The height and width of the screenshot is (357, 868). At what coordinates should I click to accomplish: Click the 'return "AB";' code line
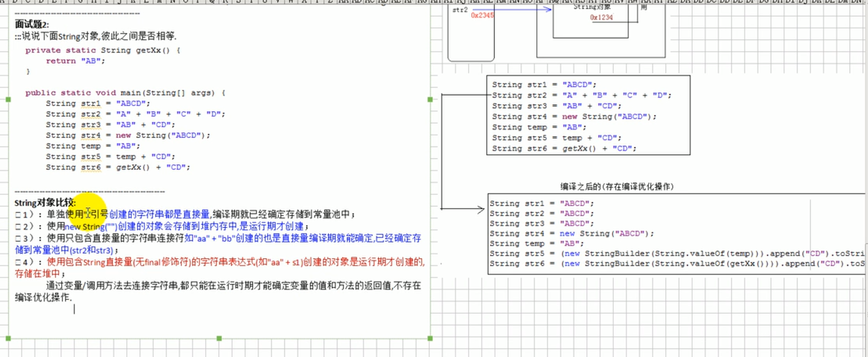75,61
